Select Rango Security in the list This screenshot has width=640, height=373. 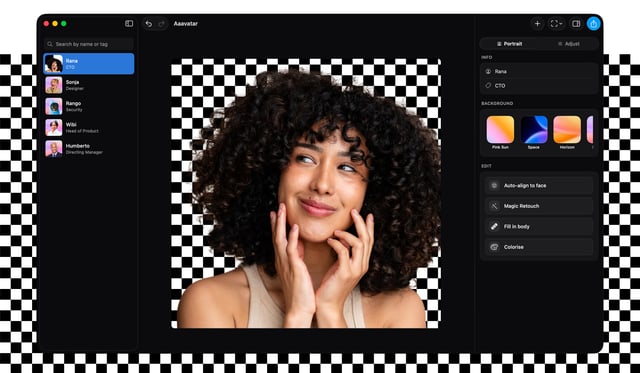pyautogui.click(x=89, y=106)
